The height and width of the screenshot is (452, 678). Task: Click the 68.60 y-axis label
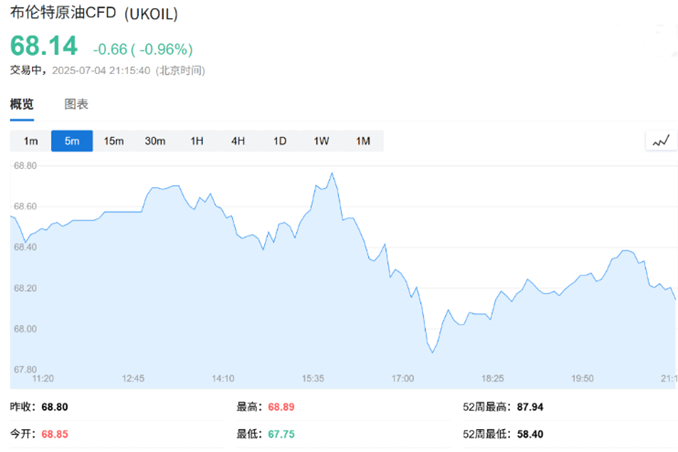(x=25, y=206)
